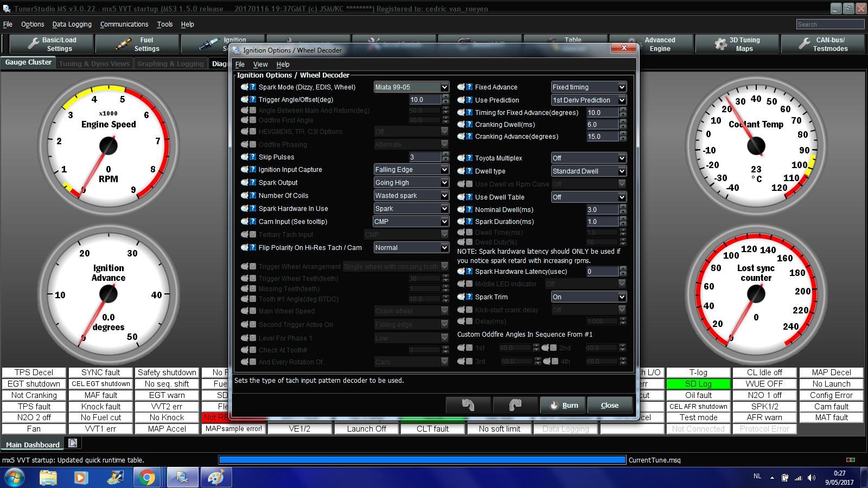Viewport: 868px width, 488px height.
Task: Show help for Ignition Input Capture
Action: pyautogui.click(x=253, y=169)
